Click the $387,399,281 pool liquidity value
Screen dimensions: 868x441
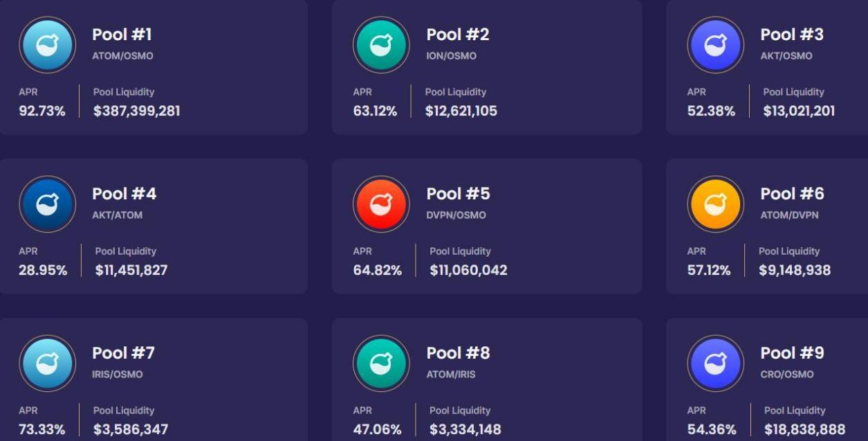pyautogui.click(x=137, y=111)
